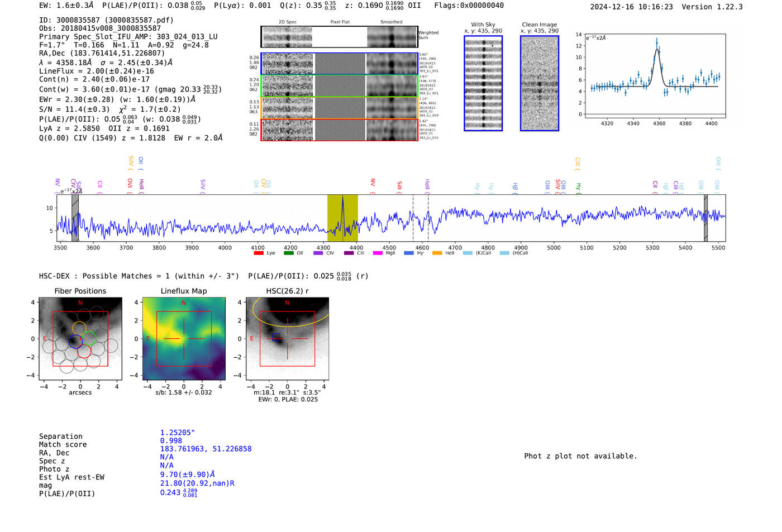Click the mag 21.80(20.92,nan)R value
Screen dimensions: 782x532
[197, 483]
